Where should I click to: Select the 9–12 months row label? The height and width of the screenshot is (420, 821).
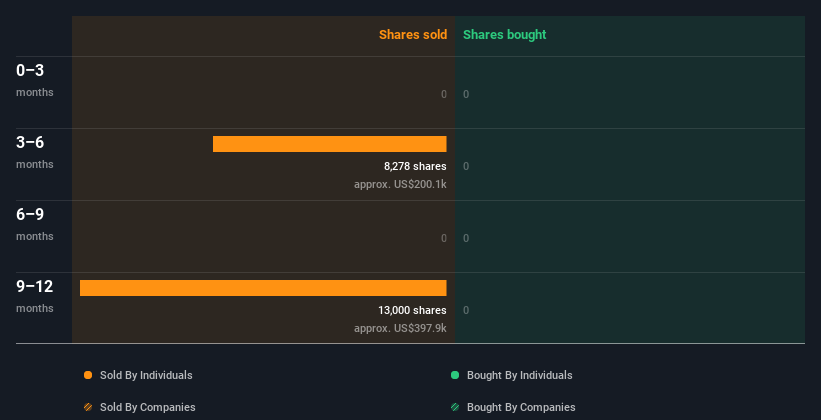click(x=35, y=296)
